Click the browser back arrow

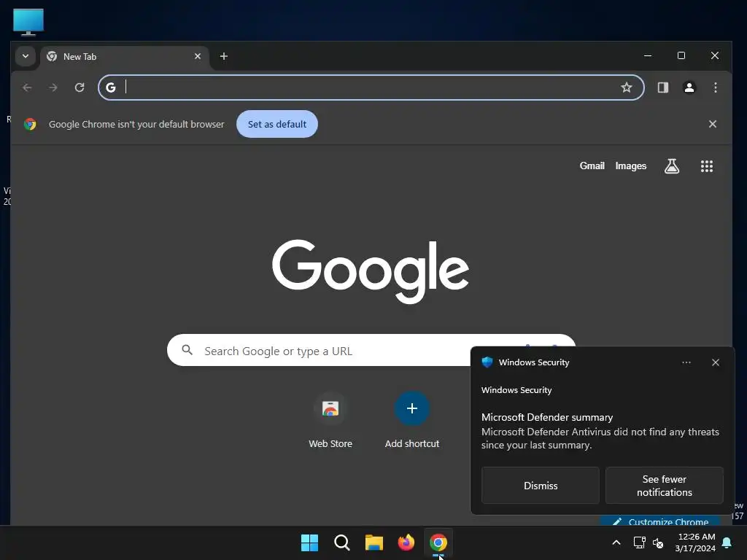click(27, 87)
